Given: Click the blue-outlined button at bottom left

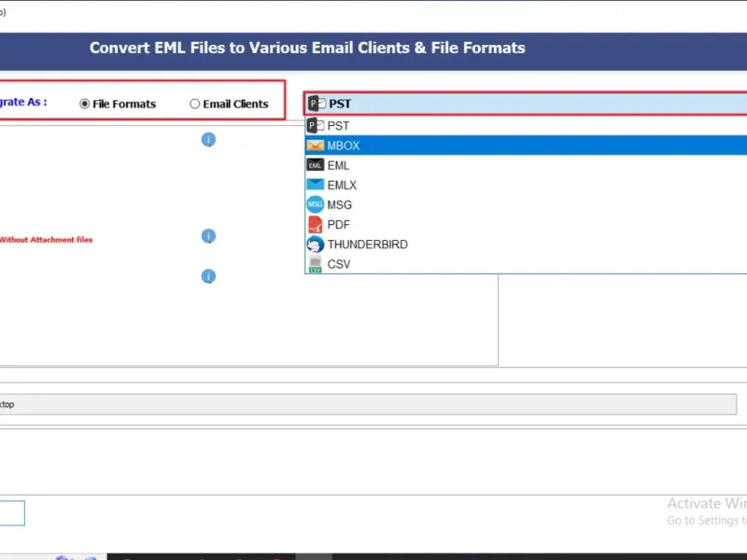Looking at the screenshot, I should point(11,513).
